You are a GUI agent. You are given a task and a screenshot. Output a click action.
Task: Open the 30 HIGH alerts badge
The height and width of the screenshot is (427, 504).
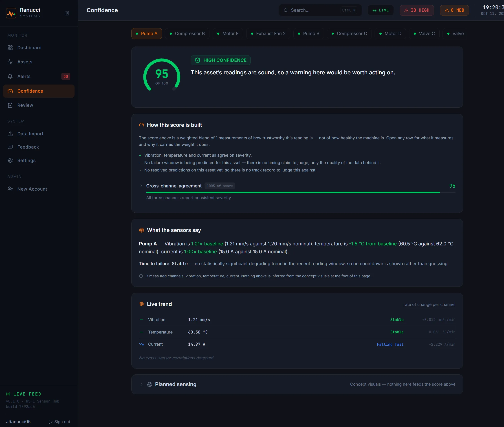[417, 10]
